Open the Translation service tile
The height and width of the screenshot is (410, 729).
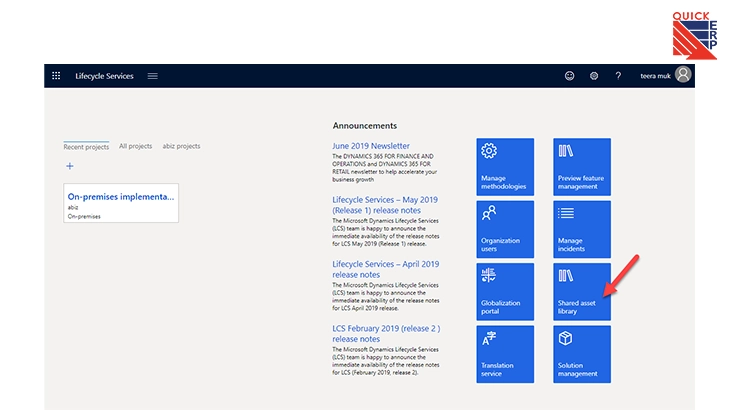pos(505,354)
